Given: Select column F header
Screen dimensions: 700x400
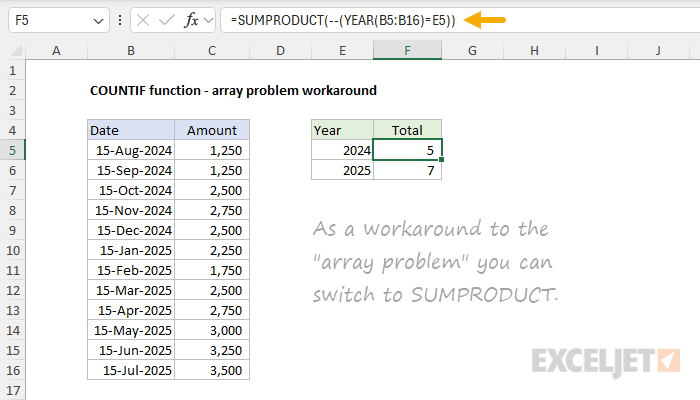Looking at the screenshot, I should coord(408,51).
